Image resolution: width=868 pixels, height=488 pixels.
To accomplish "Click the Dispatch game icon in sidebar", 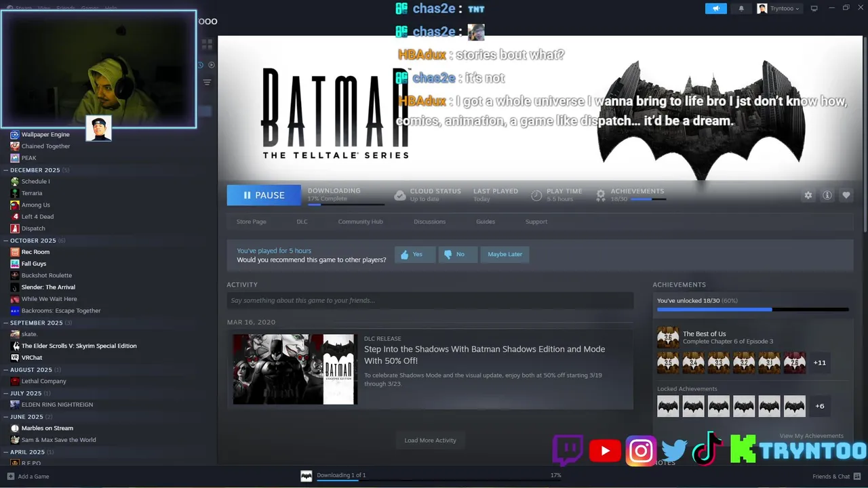I will coord(15,228).
